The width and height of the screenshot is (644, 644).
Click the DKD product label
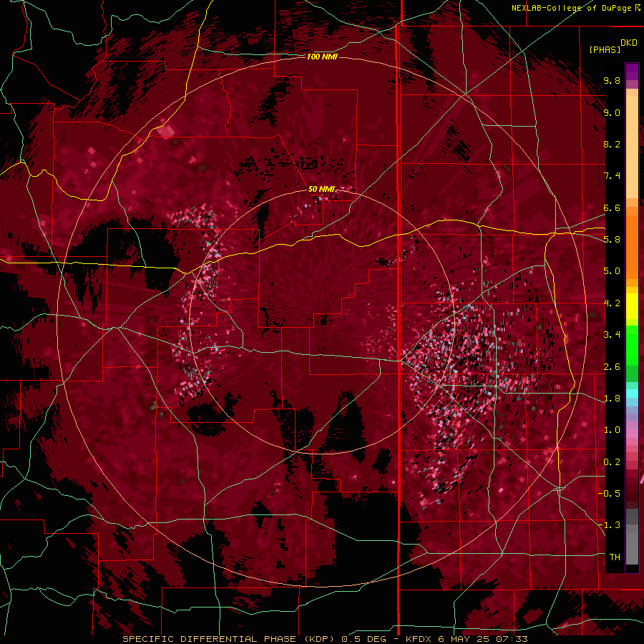point(629,43)
